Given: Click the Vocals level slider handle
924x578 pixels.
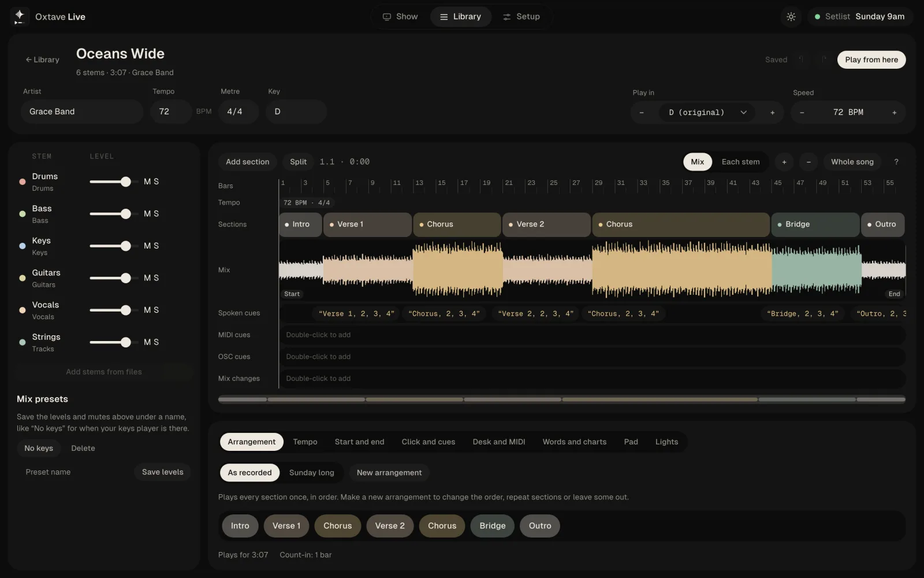Looking at the screenshot, I should [125, 310].
